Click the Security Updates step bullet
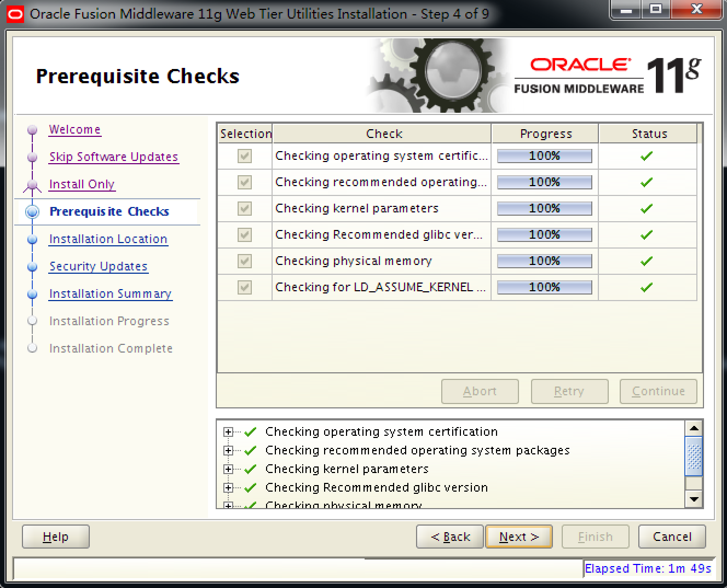The height and width of the screenshot is (588, 727). pos(32,267)
